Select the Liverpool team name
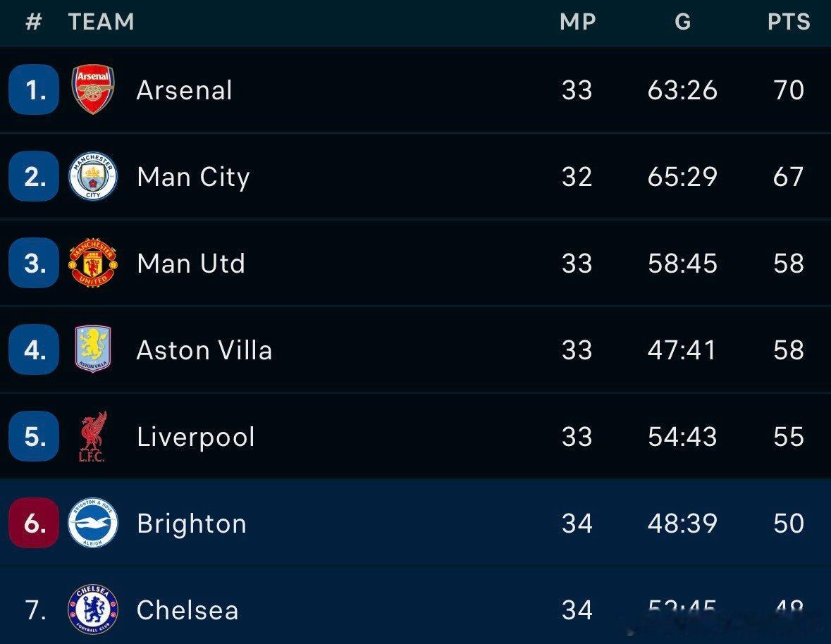The image size is (831, 644). point(196,437)
